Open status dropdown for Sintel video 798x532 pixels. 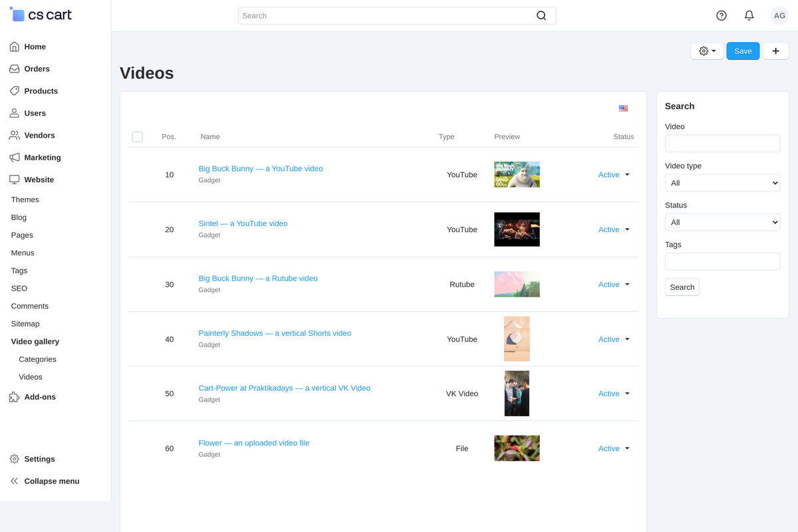pyautogui.click(x=614, y=229)
